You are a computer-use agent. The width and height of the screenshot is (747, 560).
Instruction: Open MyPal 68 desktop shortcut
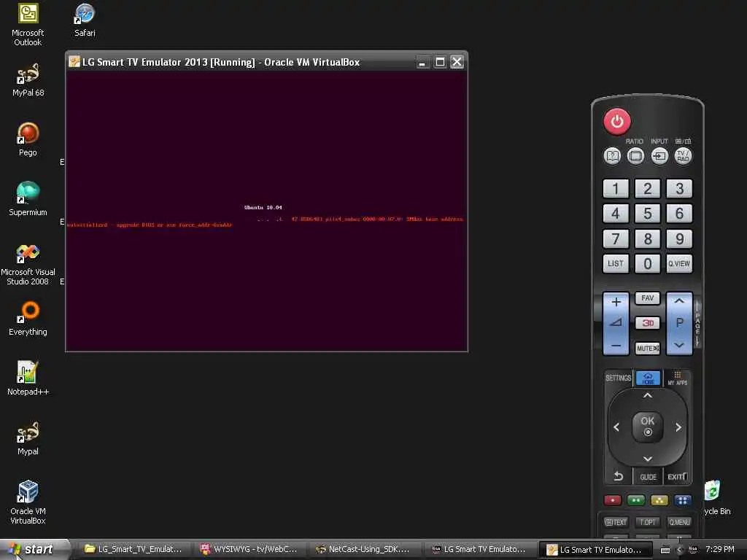(28, 80)
